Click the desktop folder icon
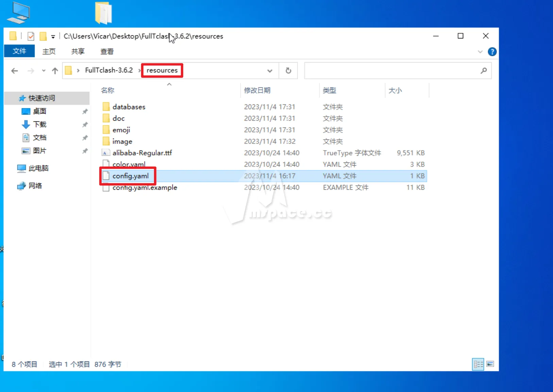553x392 pixels. (104, 13)
